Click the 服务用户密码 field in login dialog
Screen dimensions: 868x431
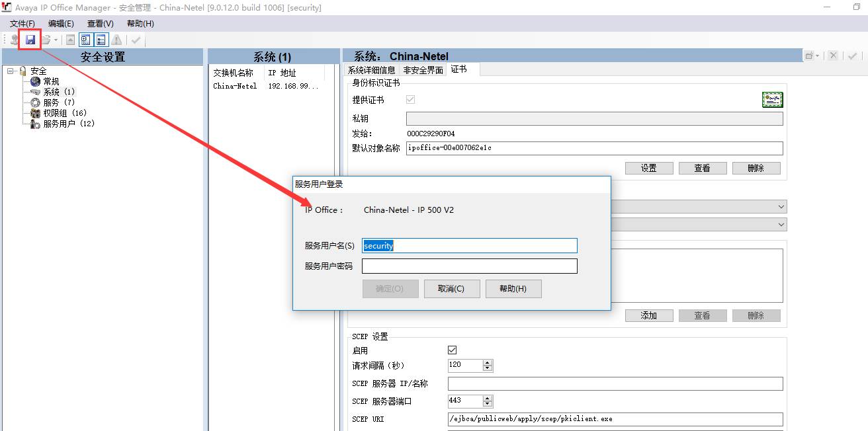pos(470,266)
